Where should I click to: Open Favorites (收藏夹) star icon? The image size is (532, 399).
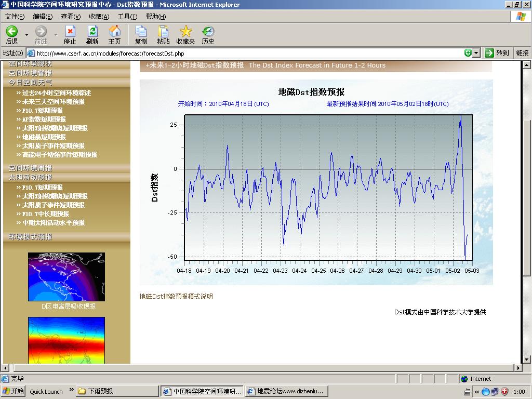pos(185,32)
